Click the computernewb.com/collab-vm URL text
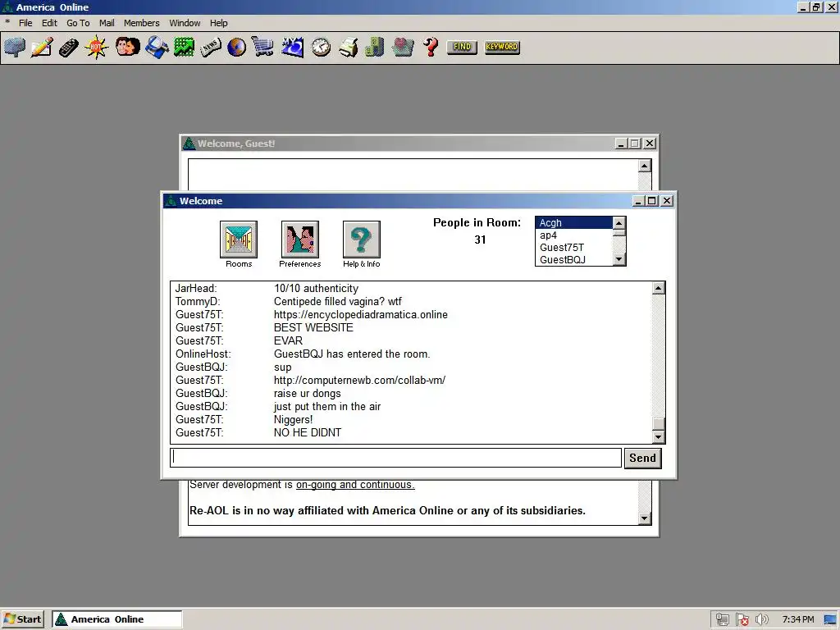This screenshot has height=630, width=840. pyautogui.click(x=359, y=381)
